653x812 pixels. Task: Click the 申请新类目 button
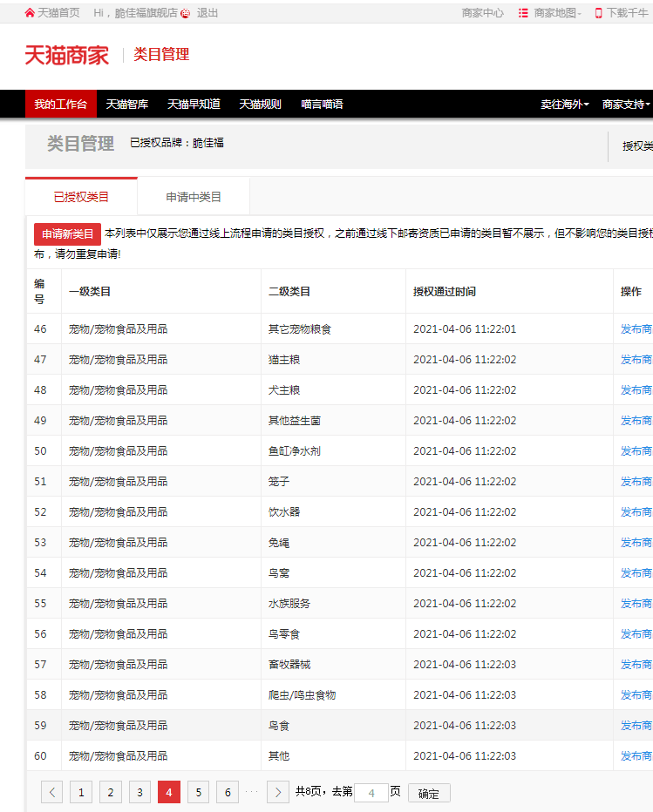coord(67,234)
